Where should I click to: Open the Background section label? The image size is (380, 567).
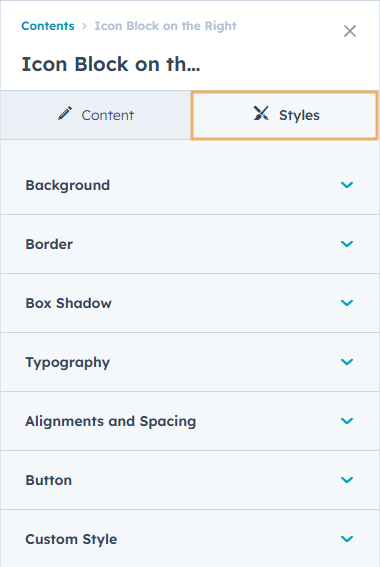[x=68, y=185]
